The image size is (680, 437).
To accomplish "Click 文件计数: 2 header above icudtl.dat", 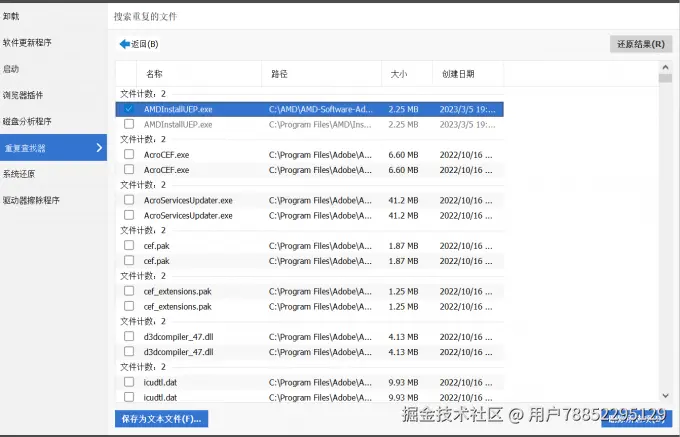I will tap(143, 367).
